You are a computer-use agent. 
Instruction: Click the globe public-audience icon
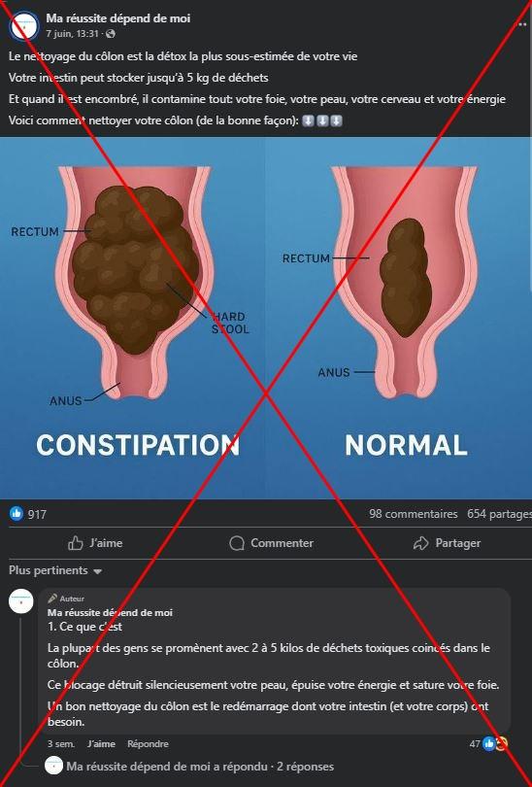[111, 34]
